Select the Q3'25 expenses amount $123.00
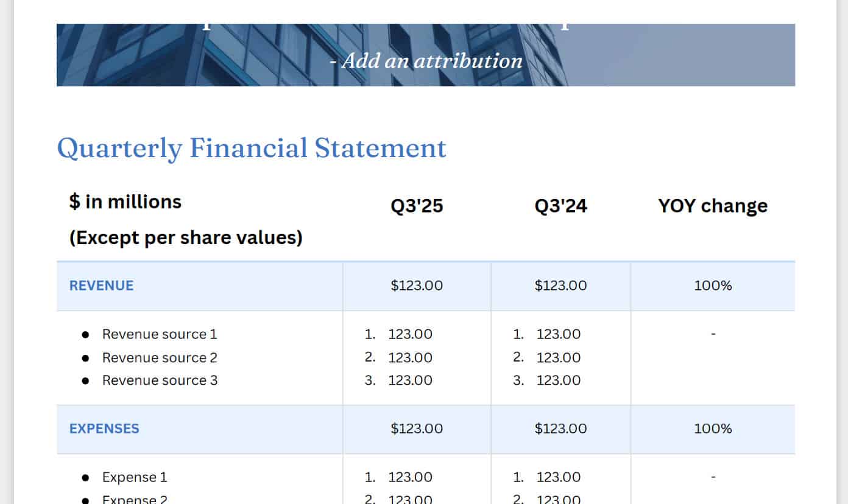Screen dimensions: 848x504 coord(417,429)
